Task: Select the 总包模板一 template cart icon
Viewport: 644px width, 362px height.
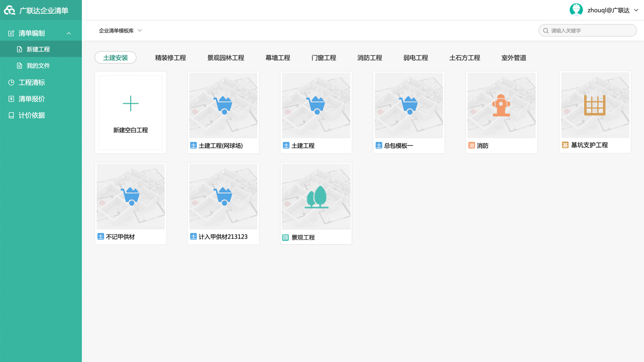Action: click(408, 105)
